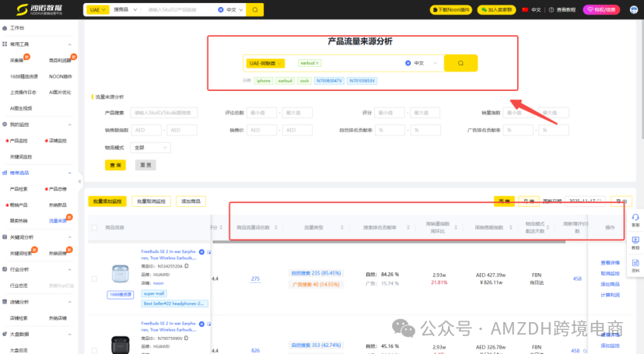Collapse the 关键词分析 sidebar section
Viewport: 644px width, 354px height.
[70, 237]
